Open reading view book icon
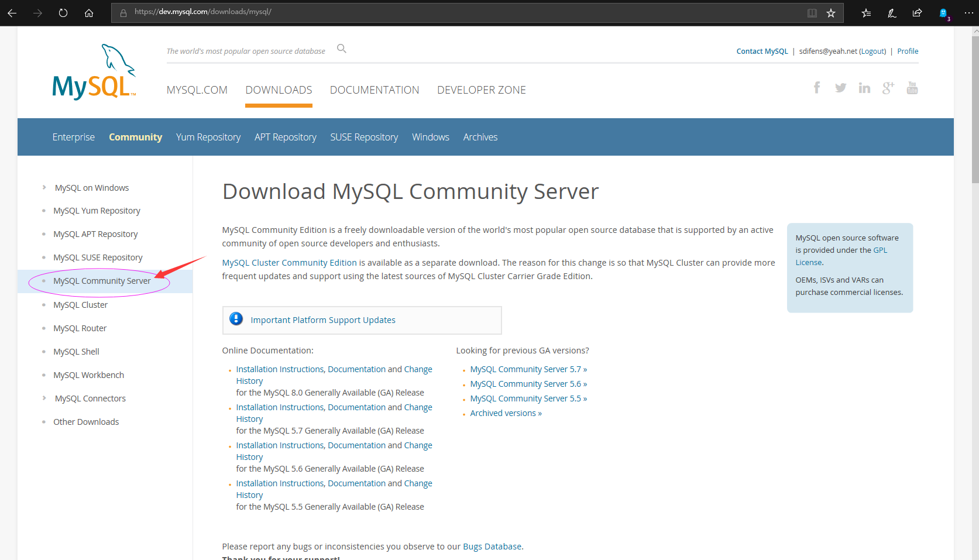The image size is (979, 560). 812,13
